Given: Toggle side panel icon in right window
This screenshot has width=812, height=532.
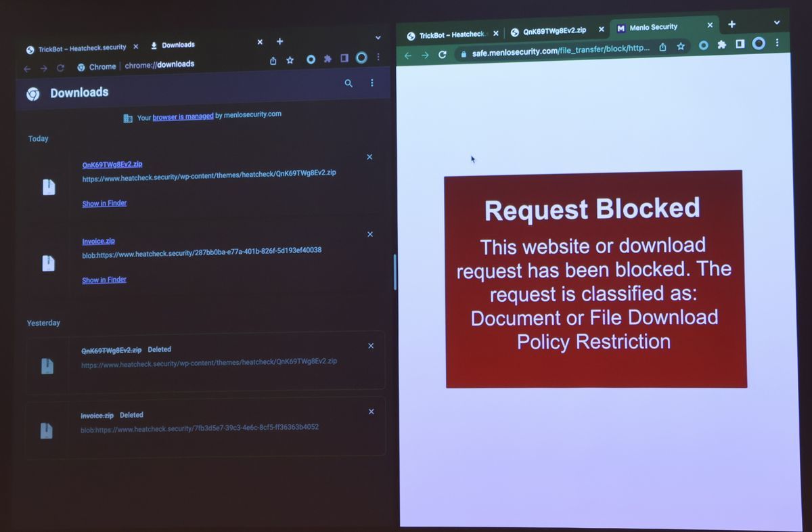Looking at the screenshot, I should click(740, 44).
